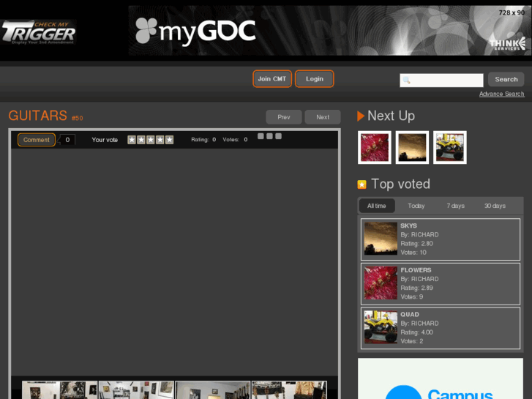Click the comment count box showing 0
Image resolution: width=532 pixels, height=399 pixels.
point(67,140)
